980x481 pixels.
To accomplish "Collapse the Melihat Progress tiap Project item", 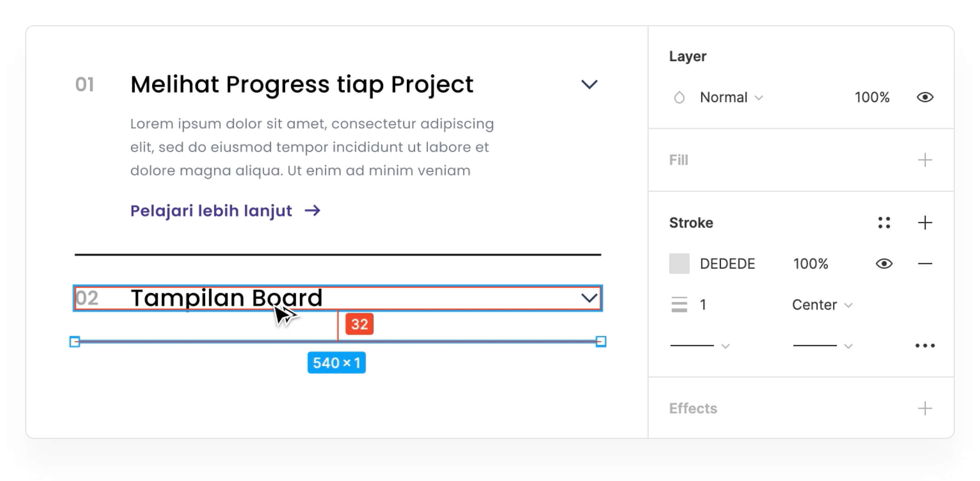I will [589, 85].
